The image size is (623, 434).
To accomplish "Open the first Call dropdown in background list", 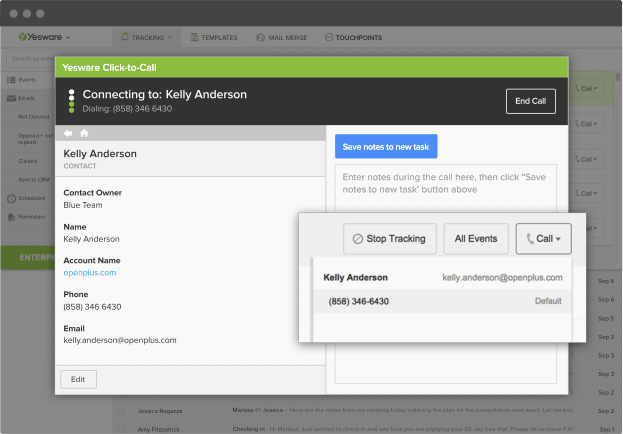I will (x=586, y=89).
